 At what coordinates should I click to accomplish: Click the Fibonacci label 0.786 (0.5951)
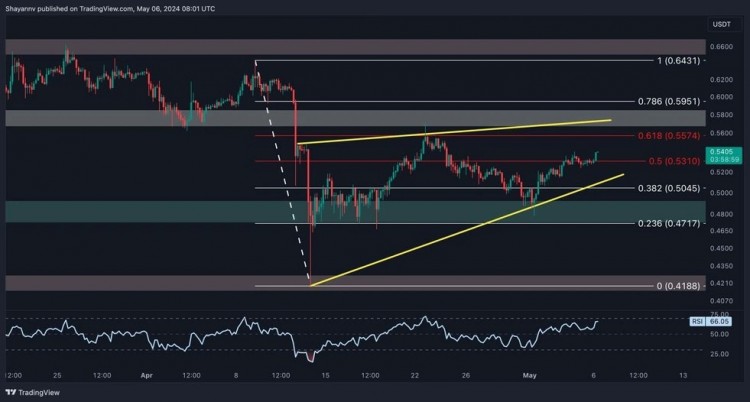click(x=669, y=101)
